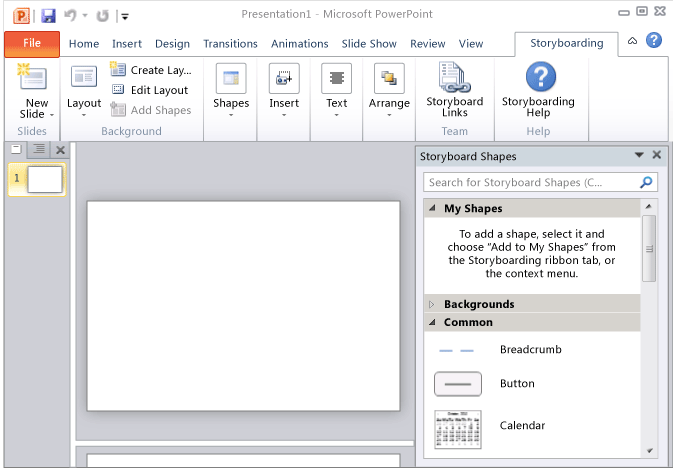Click the Breadcrumb label
The width and height of the screenshot is (673, 468).
tap(531, 349)
